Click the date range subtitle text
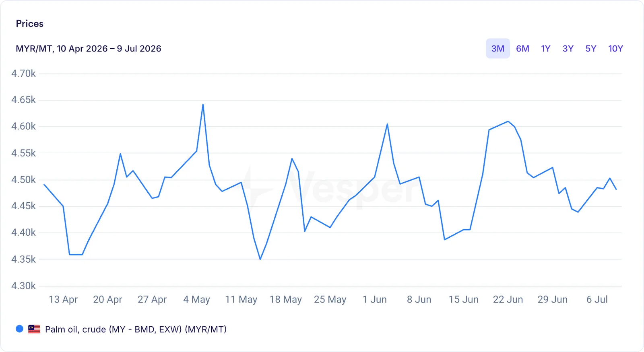Image resolution: width=644 pixels, height=352 pixels. click(x=89, y=49)
